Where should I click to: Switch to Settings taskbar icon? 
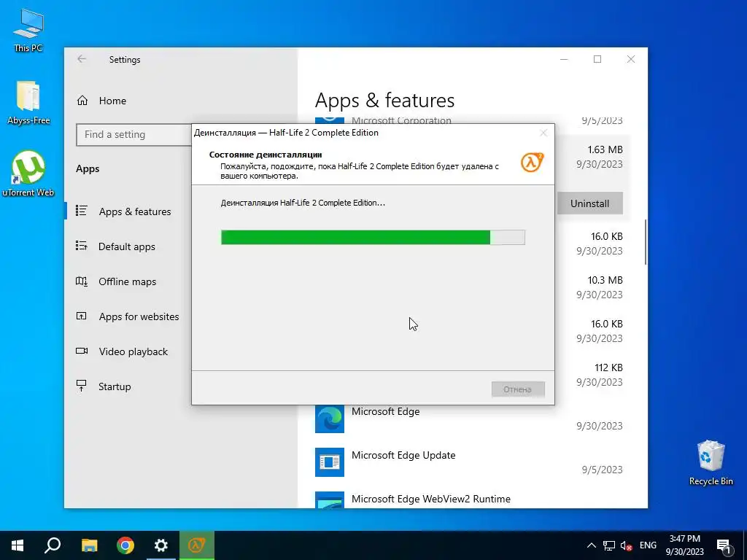161,545
